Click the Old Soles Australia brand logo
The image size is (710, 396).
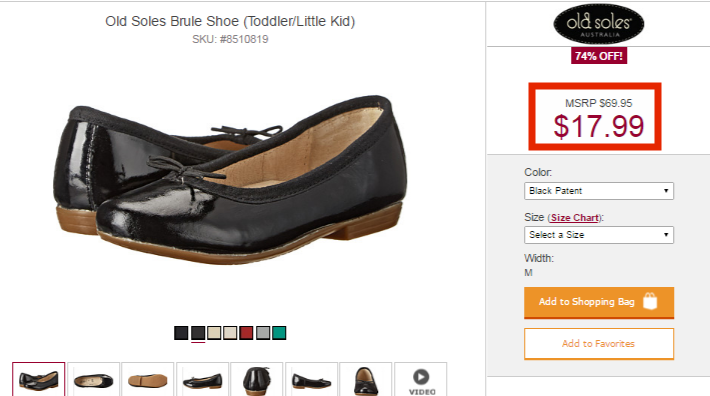pyautogui.click(x=599, y=24)
